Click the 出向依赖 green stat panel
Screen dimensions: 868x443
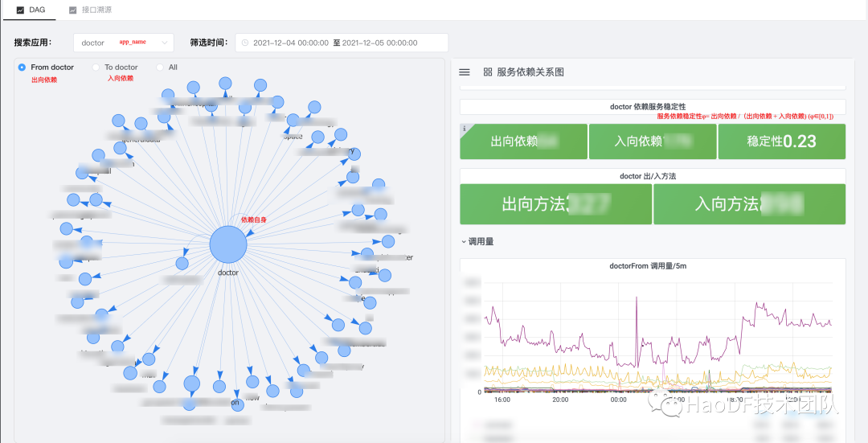[523, 142]
